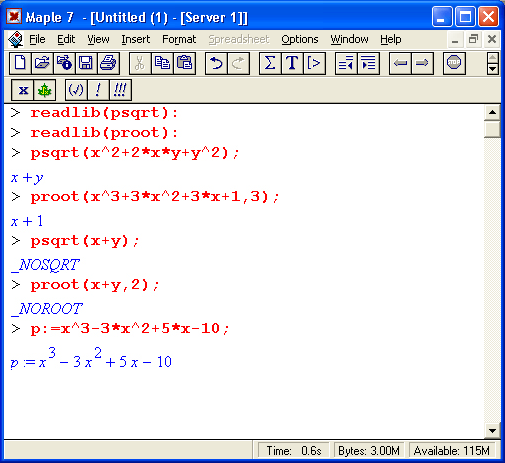Execute current expression single exclamation icon
This screenshot has width=505, height=463.
pyautogui.click(x=98, y=90)
